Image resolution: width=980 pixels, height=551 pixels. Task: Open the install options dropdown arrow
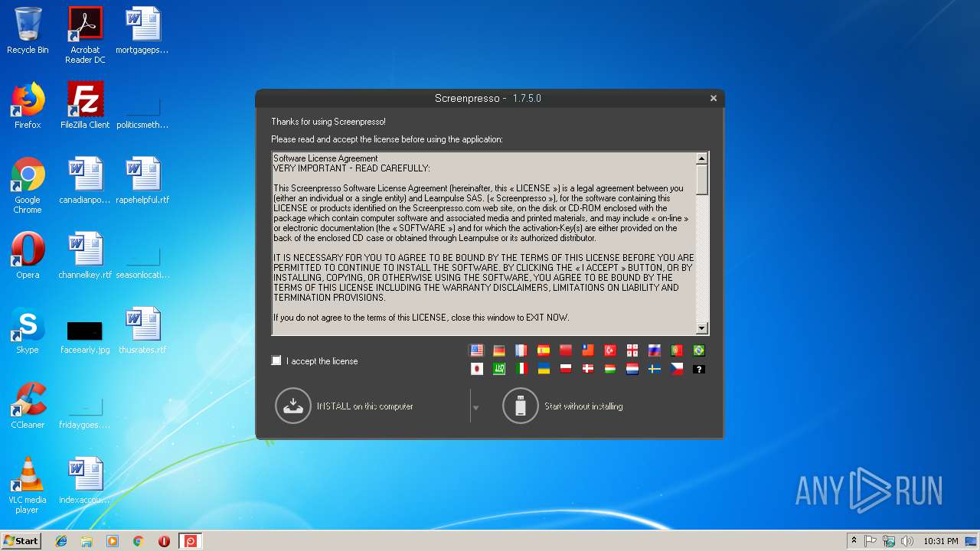(x=475, y=408)
